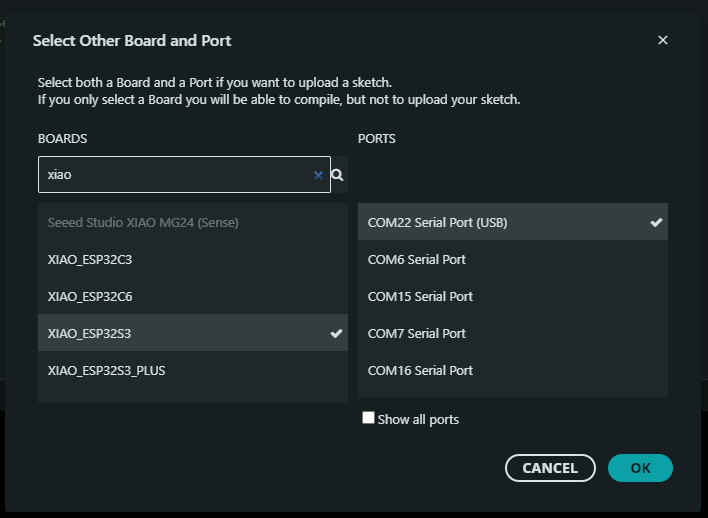Click the 'Show all ports' label text
Viewport: 708px width, 518px height.
click(418, 420)
